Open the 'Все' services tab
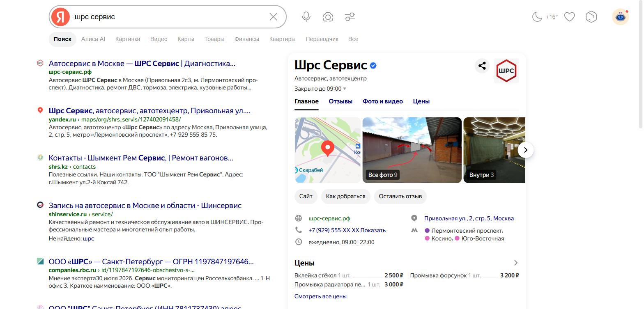Image resolution: width=644 pixels, height=309 pixels. tap(353, 39)
